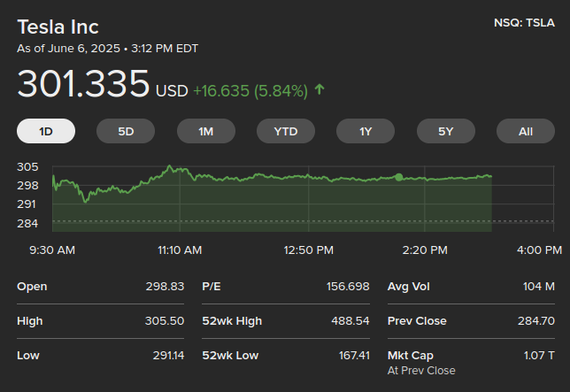The width and height of the screenshot is (570, 392).
Task: Switch to the 1M chart range
Action: 205,131
